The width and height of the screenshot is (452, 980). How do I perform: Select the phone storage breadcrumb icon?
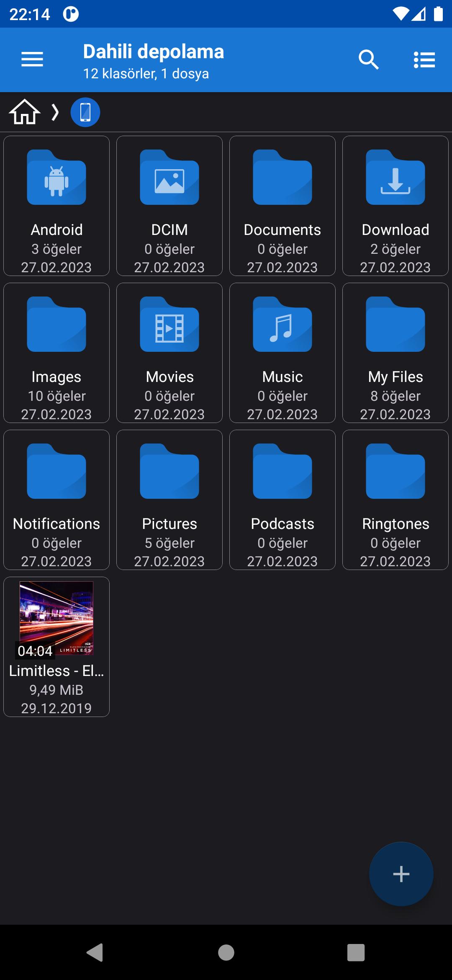coord(85,112)
